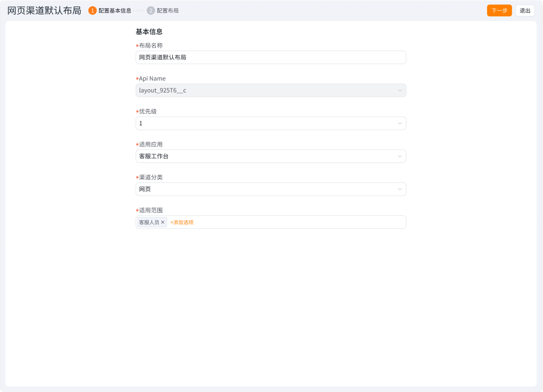This screenshot has width=543, height=392.
Task: Click the chevron arrow in Api Name field
Action: pos(400,91)
